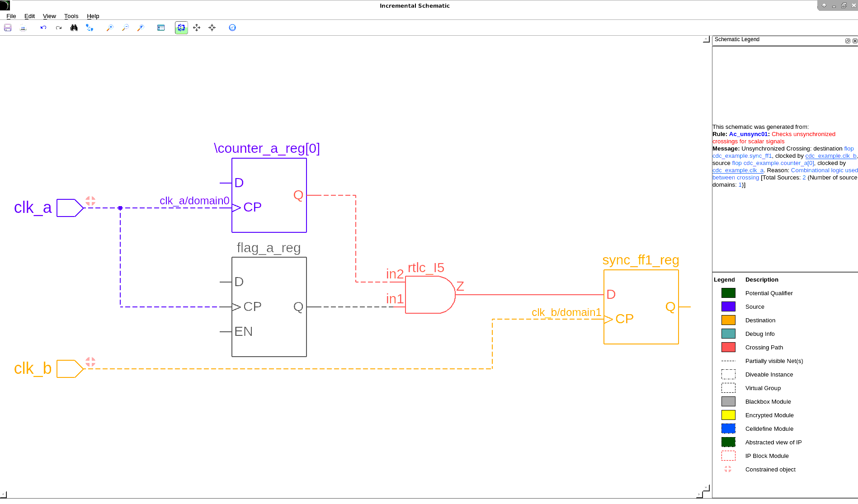The image size is (858, 504).
Task: Open the File menu
Action: click(x=11, y=16)
